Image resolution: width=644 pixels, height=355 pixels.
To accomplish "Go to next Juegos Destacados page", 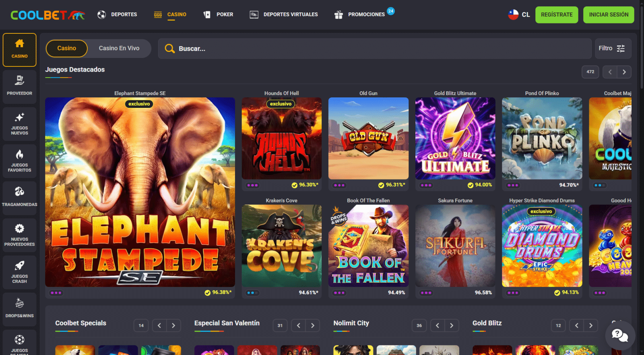I will [x=624, y=72].
